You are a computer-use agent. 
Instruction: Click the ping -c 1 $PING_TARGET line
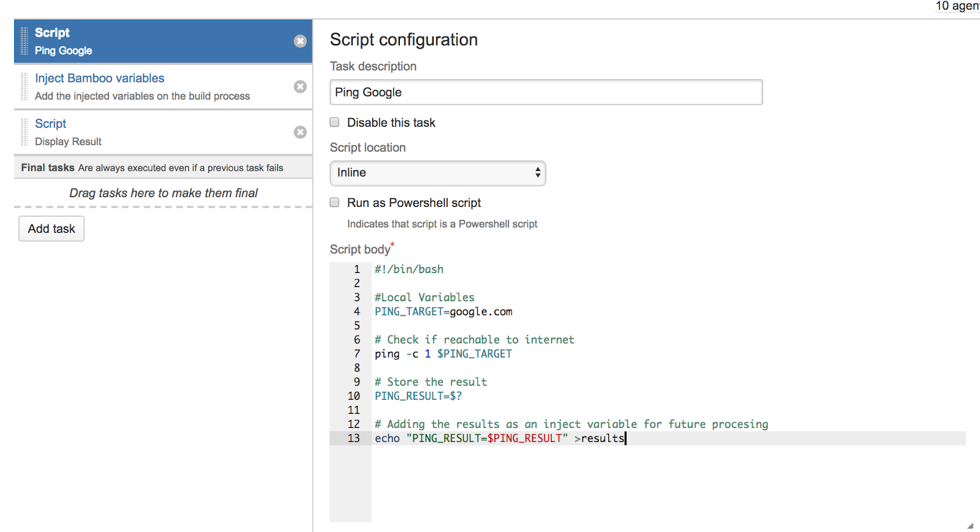click(443, 354)
